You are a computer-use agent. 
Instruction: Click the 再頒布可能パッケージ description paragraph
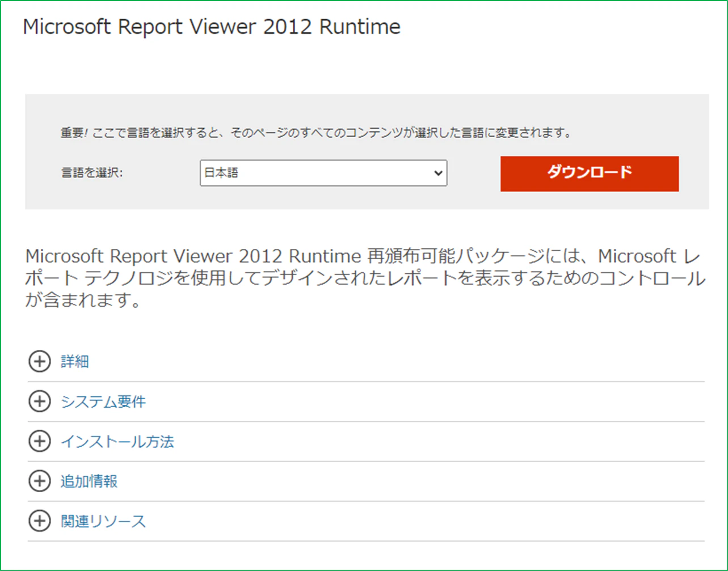365,278
